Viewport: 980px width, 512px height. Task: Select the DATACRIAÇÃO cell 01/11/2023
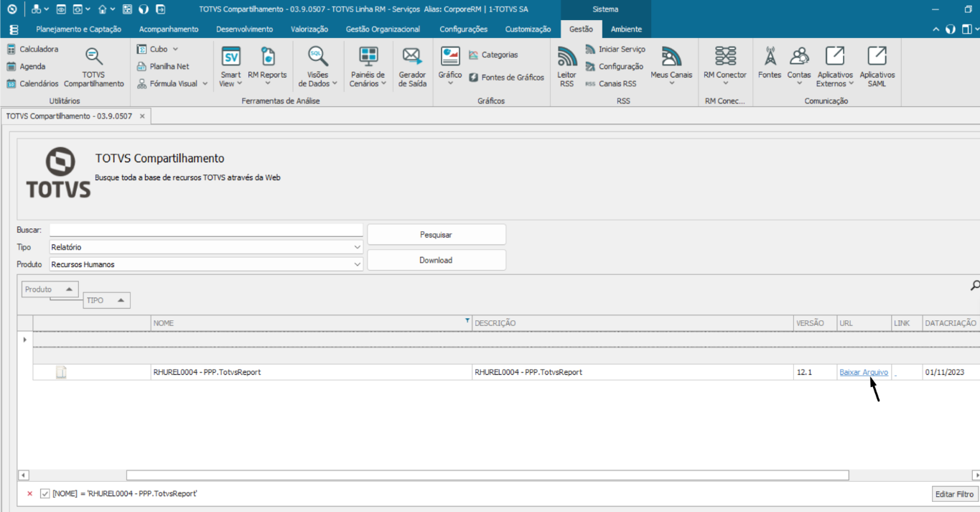(x=951, y=372)
